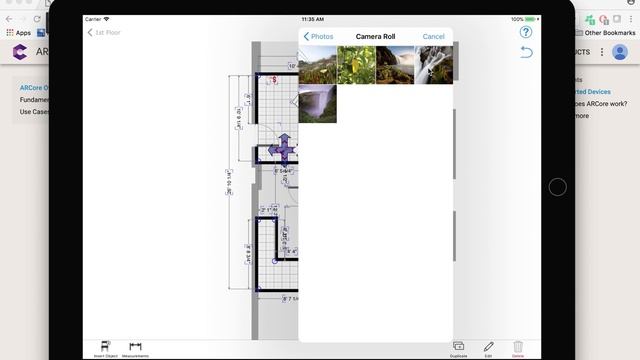Image resolution: width=640 pixels, height=360 pixels.
Task: Click the ARCore Overview sidebar link
Action: (x=34, y=88)
